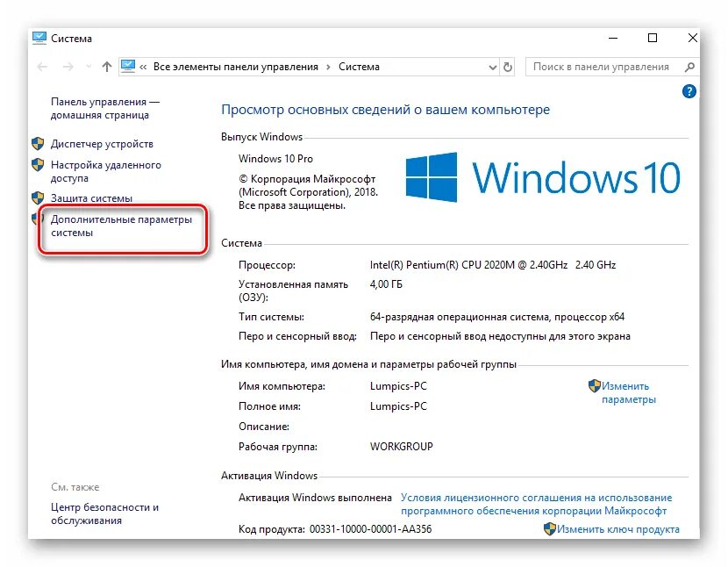Click the Система window title icon

click(39, 38)
